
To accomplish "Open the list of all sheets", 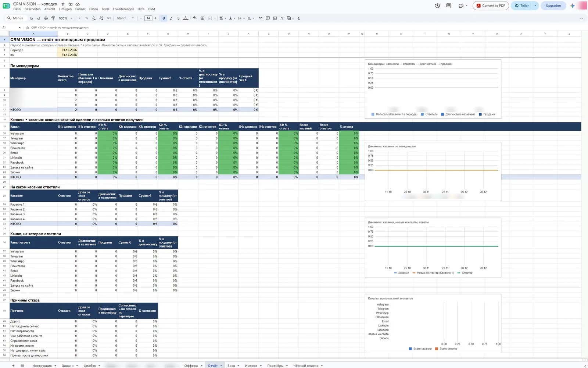I will click(22, 365).
